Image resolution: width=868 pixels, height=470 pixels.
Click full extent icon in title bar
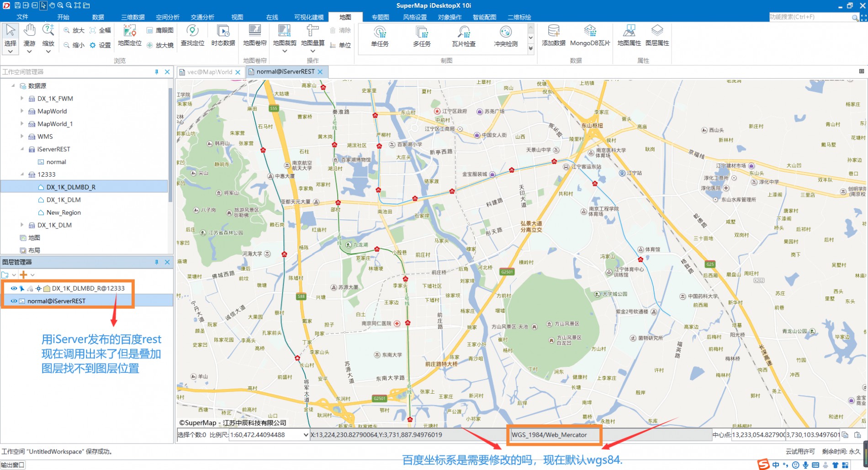[77, 5]
